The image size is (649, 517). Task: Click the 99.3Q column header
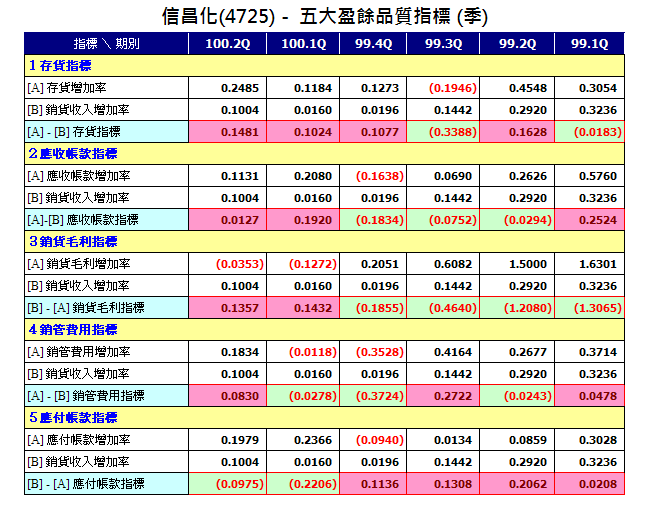click(443, 43)
